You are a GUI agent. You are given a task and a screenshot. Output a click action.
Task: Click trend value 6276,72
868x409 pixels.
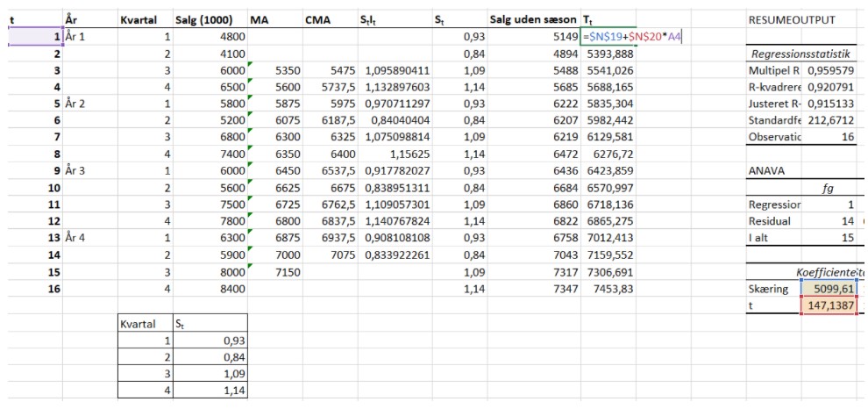click(x=608, y=154)
